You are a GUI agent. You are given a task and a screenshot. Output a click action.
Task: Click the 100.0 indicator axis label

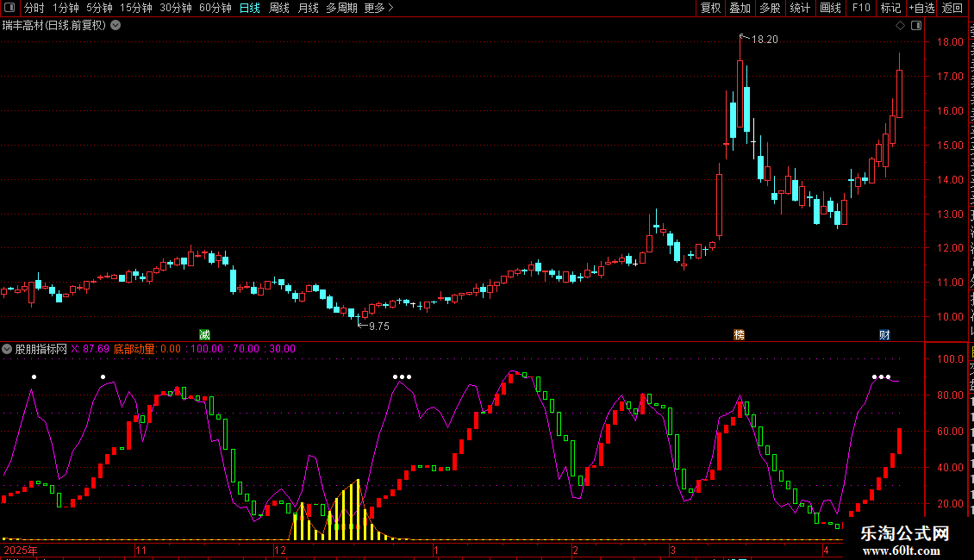950,359
